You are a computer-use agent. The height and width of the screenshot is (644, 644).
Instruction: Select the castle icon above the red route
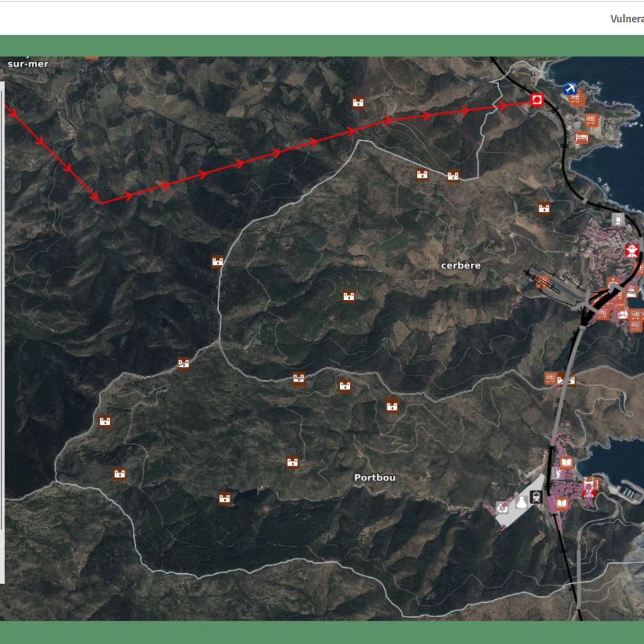(359, 103)
